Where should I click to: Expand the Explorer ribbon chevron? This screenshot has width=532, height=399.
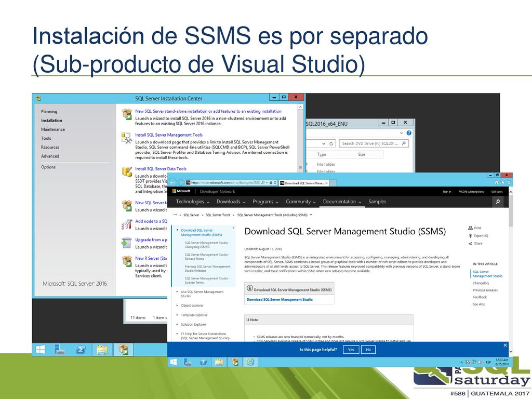tap(402, 133)
